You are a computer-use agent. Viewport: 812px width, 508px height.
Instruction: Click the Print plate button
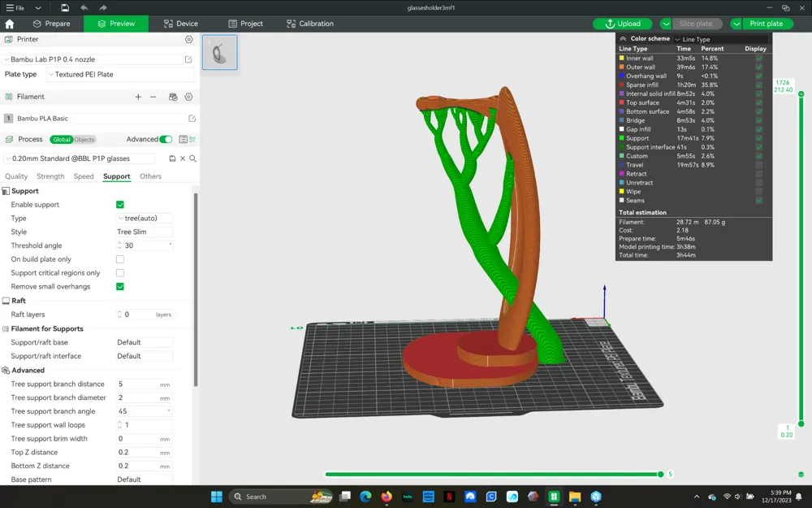[766, 24]
